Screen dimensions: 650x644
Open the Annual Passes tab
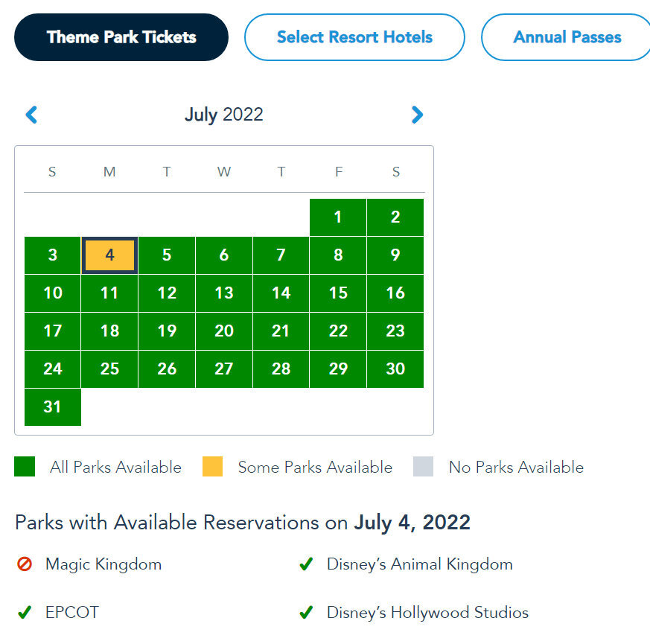(x=567, y=37)
